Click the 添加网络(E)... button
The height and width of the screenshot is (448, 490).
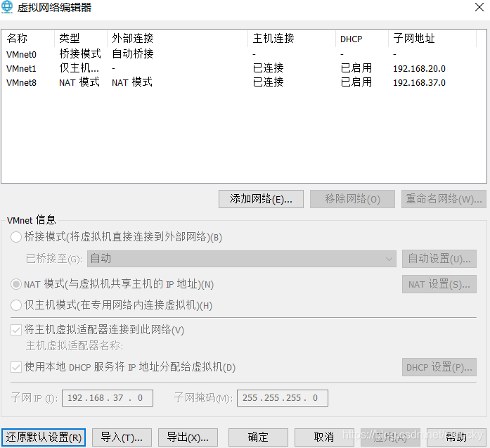261,199
